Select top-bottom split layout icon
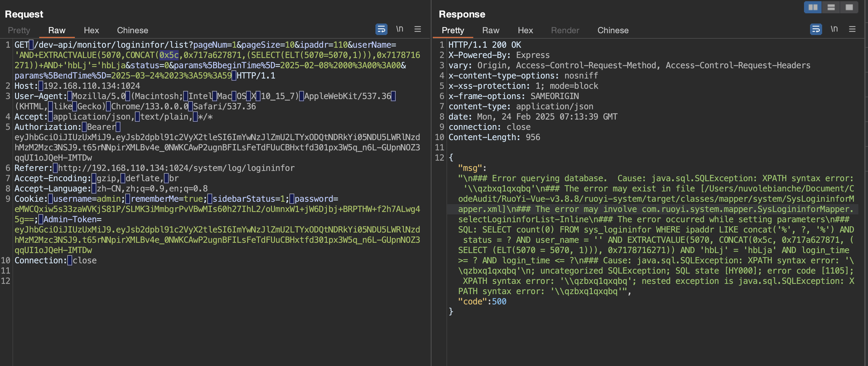The height and width of the screenshot is (366, 868). (x=831, y=7)
